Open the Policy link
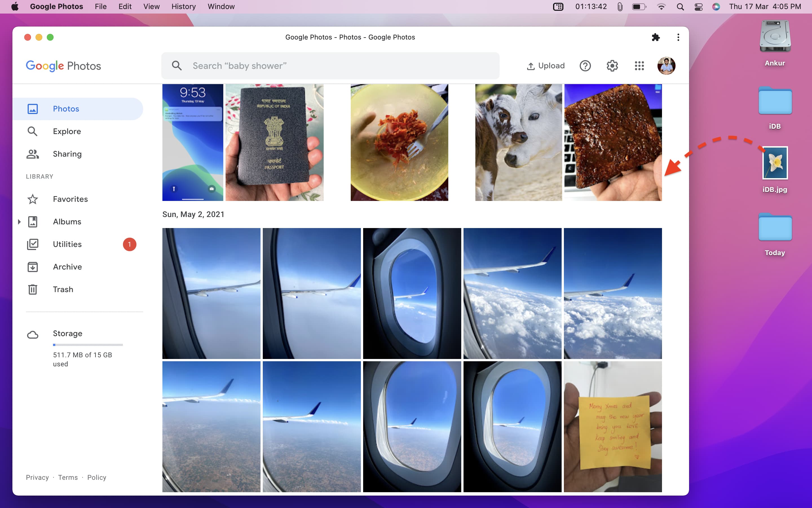Viewport: 812px width, 508px height. pyautogui.click(x=97, y=478)
